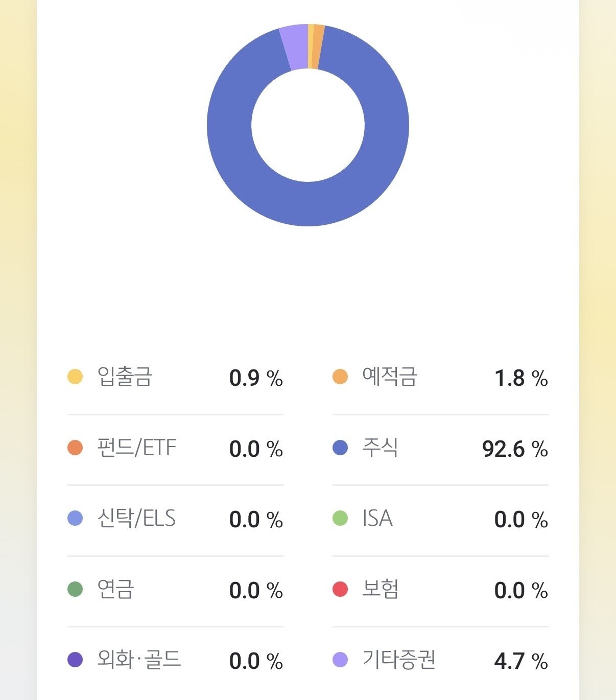Select the 입출금 category label
This screenshot has height=700, width=616.
click(x=125, y=377)
